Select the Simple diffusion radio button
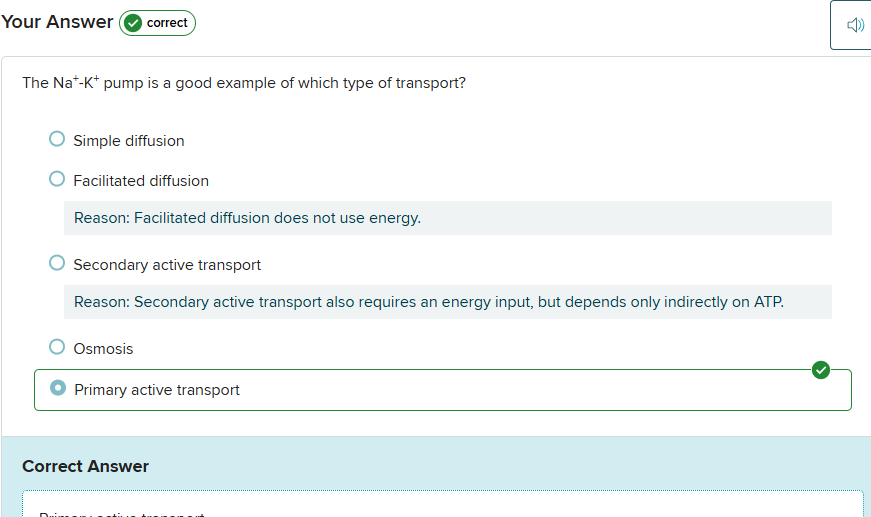 (x=57, y=139)
